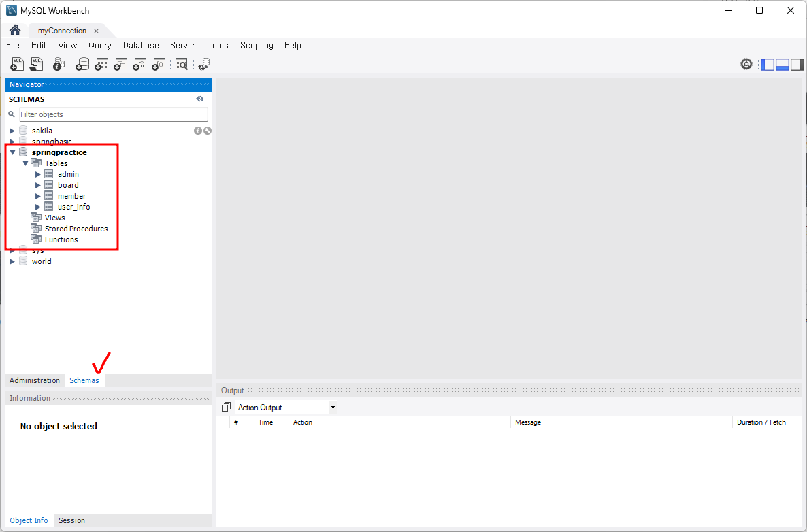Open the Server menu

click(x=182, y=46)
